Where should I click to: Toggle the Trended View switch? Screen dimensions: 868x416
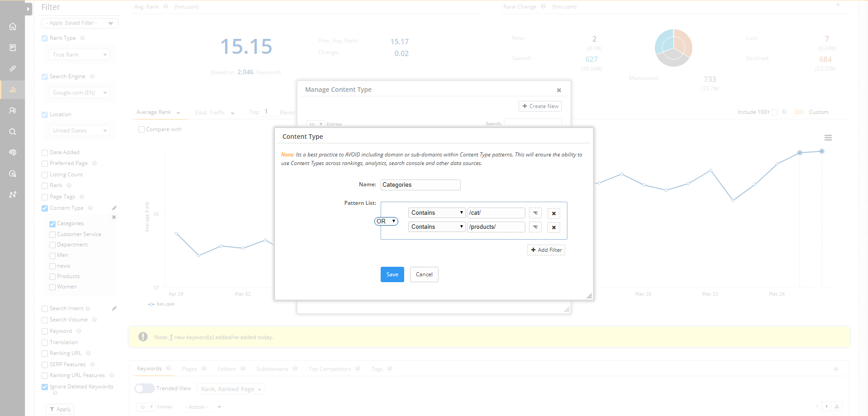coord(145,388)
